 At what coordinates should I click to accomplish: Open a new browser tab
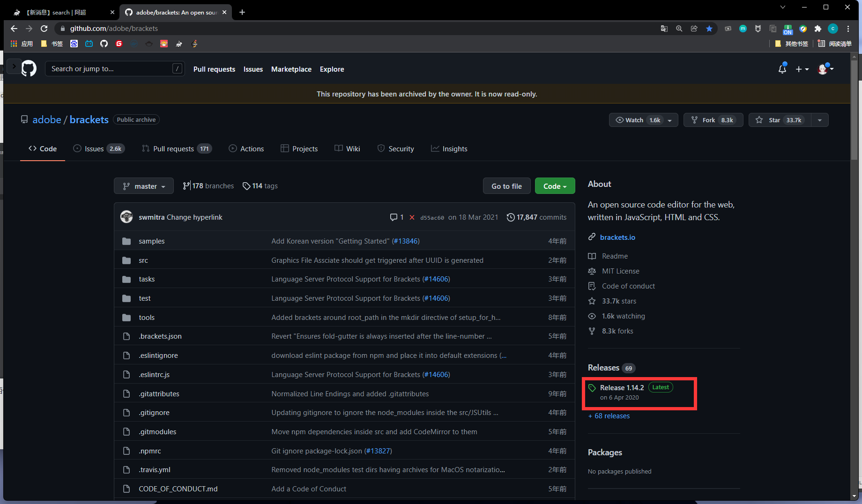tap(242, 12)
